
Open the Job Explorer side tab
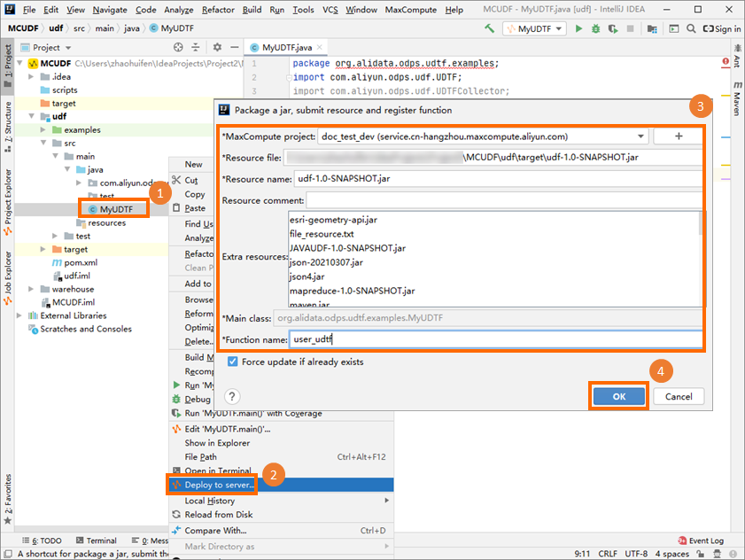[8, 278]
